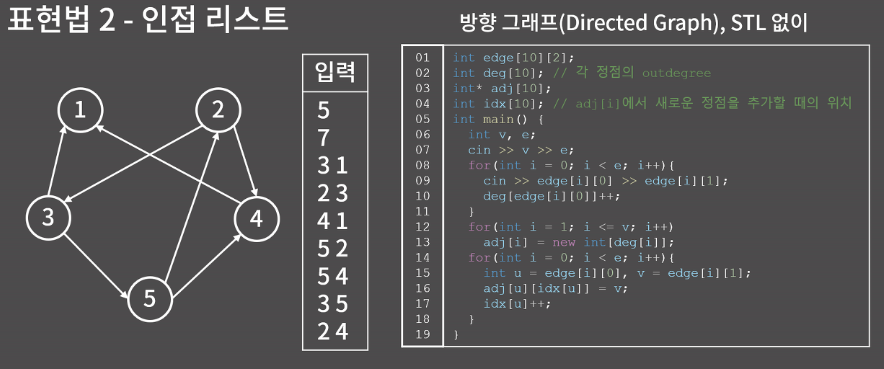Click the input row showing '7'

coord(324,138)
